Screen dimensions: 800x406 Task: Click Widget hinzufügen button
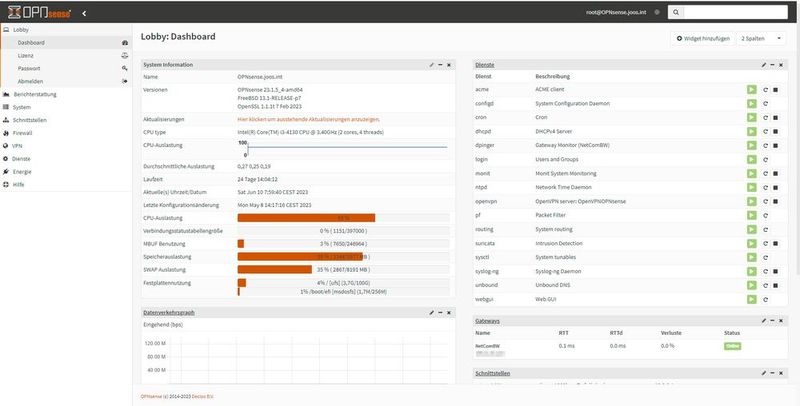(x=703, y=38)
